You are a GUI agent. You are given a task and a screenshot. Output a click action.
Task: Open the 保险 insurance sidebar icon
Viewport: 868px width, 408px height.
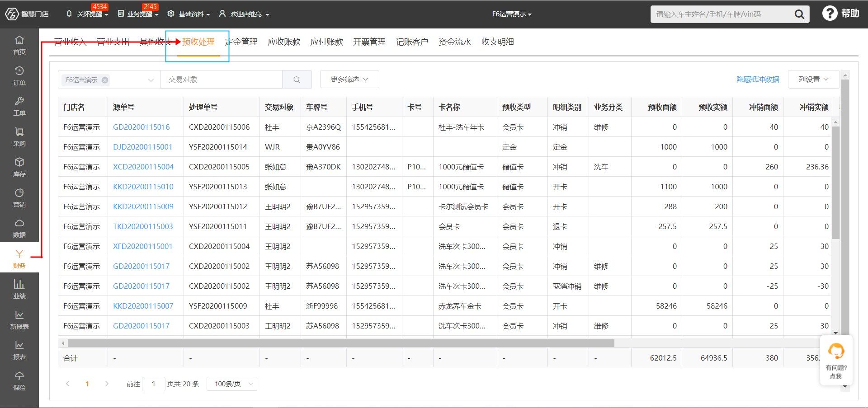point(19,380)
